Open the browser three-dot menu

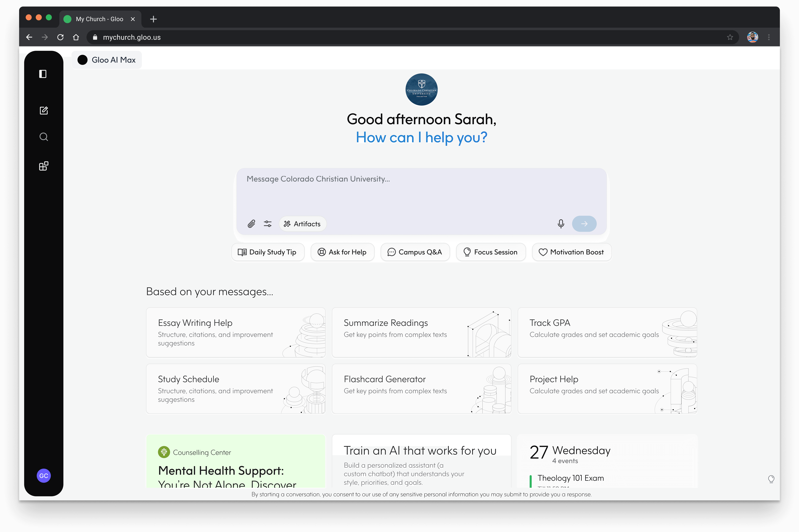pyautogui.click(x=769, y=37)
